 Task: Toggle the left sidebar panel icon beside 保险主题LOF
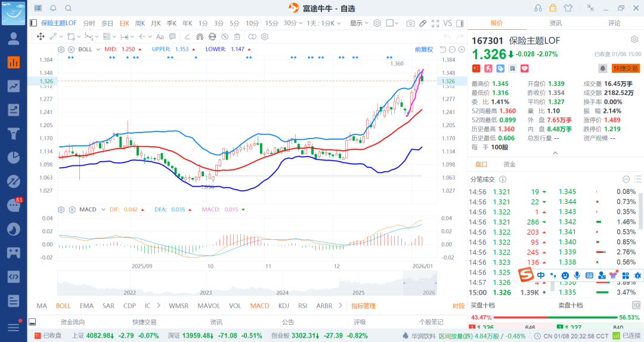33,23
